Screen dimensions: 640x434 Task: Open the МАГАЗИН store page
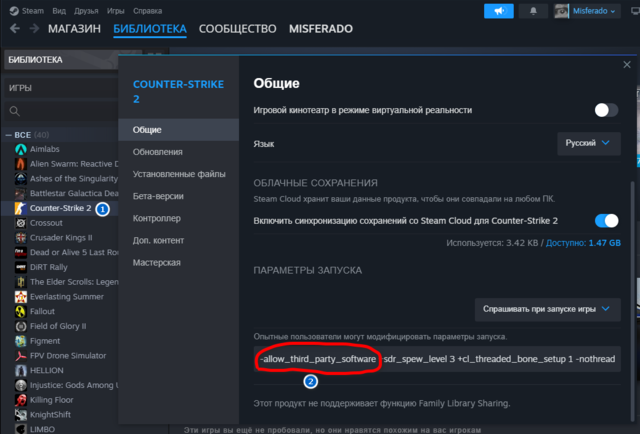coord(74,29)
